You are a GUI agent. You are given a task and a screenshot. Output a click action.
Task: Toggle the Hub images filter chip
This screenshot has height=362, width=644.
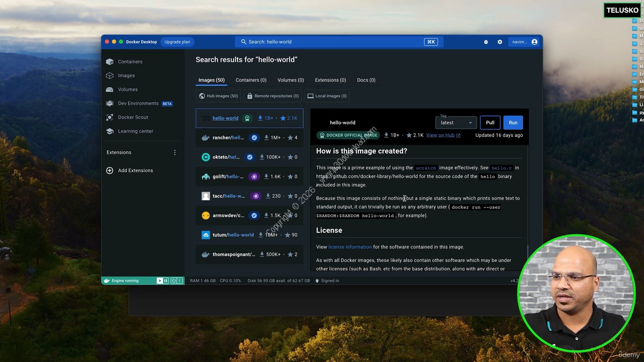[218, 96]
